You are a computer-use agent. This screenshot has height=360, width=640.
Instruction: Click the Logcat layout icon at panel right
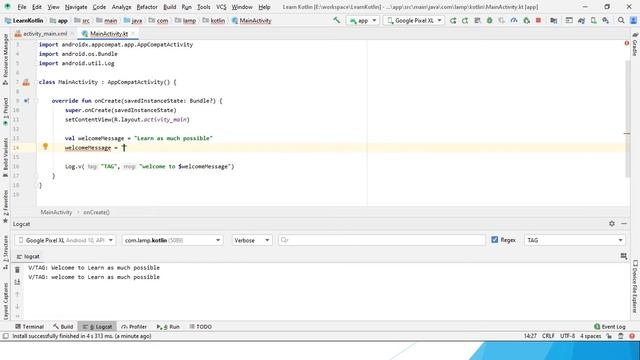coord(624,256)
